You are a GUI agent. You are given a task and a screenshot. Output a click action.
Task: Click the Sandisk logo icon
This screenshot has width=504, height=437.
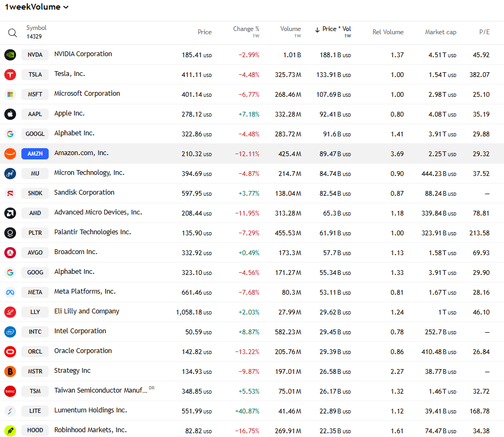(10, 193)
